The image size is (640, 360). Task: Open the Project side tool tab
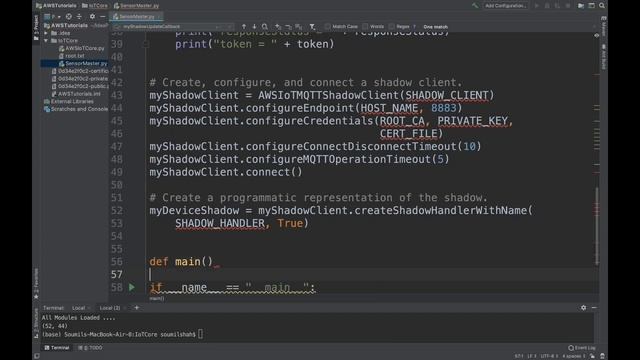(x=36, y=28)
